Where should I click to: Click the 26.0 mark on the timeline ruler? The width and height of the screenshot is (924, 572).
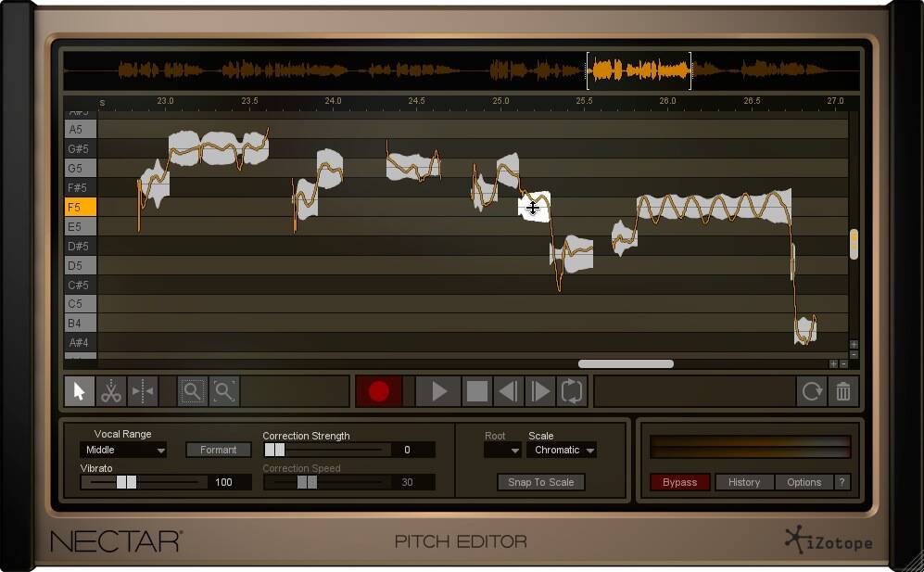(667, 101)
